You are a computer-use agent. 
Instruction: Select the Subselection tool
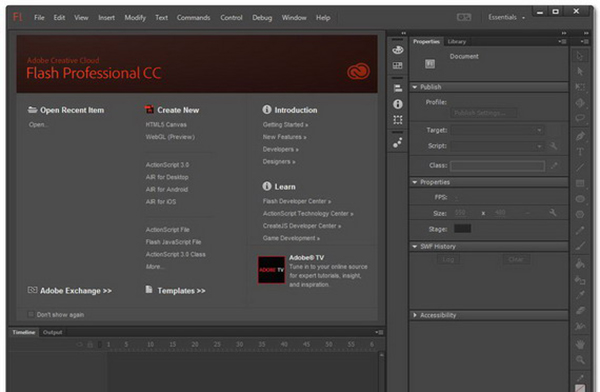[x=580, y=72]
